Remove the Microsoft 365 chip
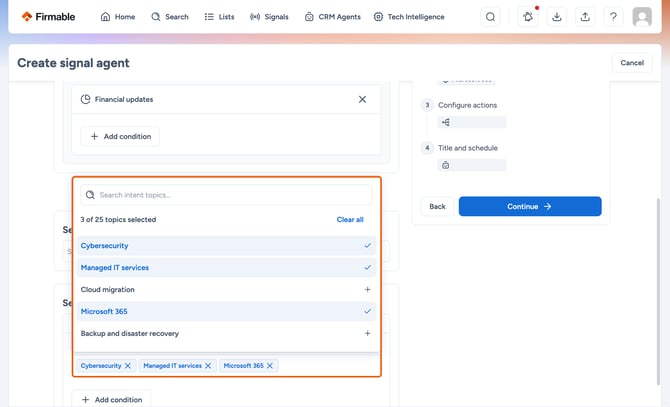This screenshot has width=670, height=407. pos(270,366)
